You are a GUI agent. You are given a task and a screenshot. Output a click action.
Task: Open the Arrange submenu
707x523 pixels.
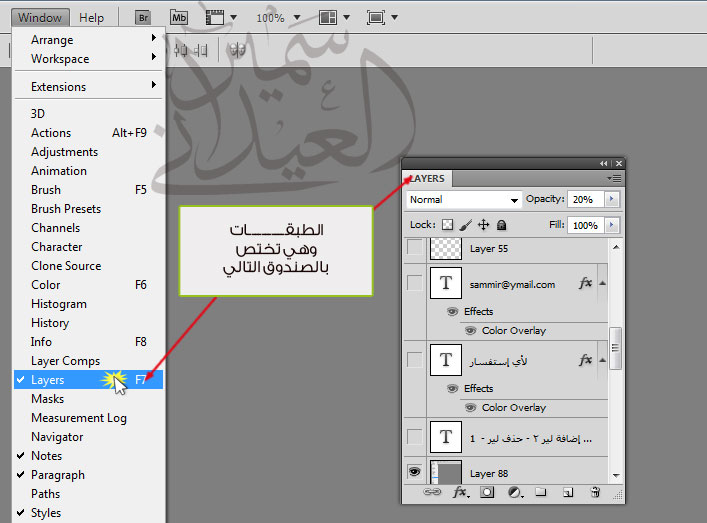pyautogui.click(x=88, y=40)
